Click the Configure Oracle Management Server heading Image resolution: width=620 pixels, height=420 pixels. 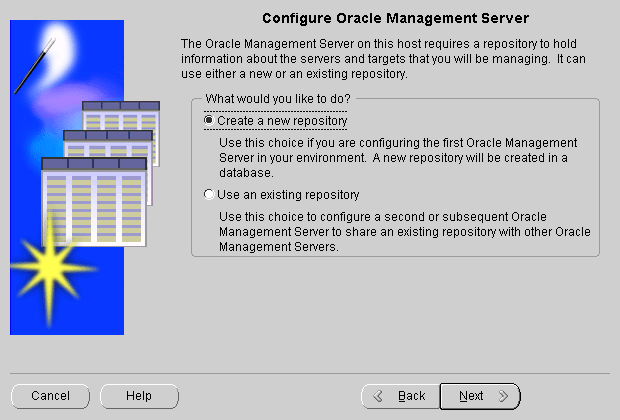pyautogui.click(x=394, y=18)
